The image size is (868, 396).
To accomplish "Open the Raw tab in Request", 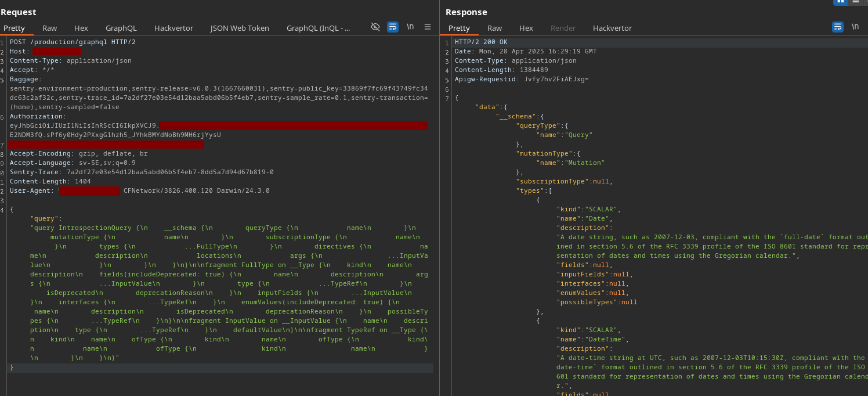I will click(x=50, y=28).
